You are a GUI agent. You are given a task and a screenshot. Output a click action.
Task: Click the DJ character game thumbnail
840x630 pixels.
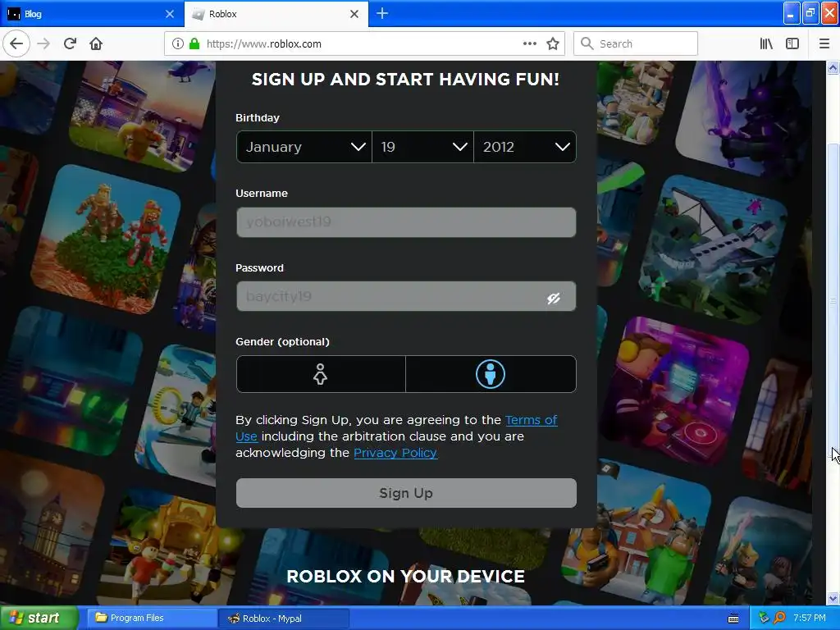(674, 390)
